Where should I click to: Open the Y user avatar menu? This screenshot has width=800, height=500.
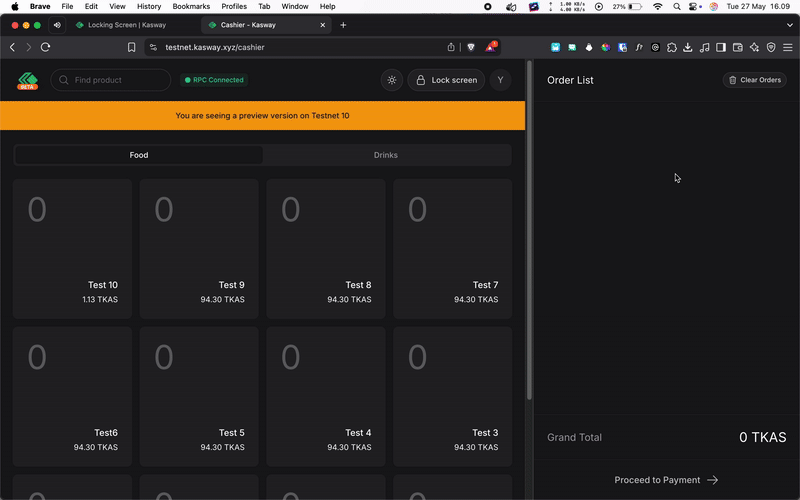(501, 80)
